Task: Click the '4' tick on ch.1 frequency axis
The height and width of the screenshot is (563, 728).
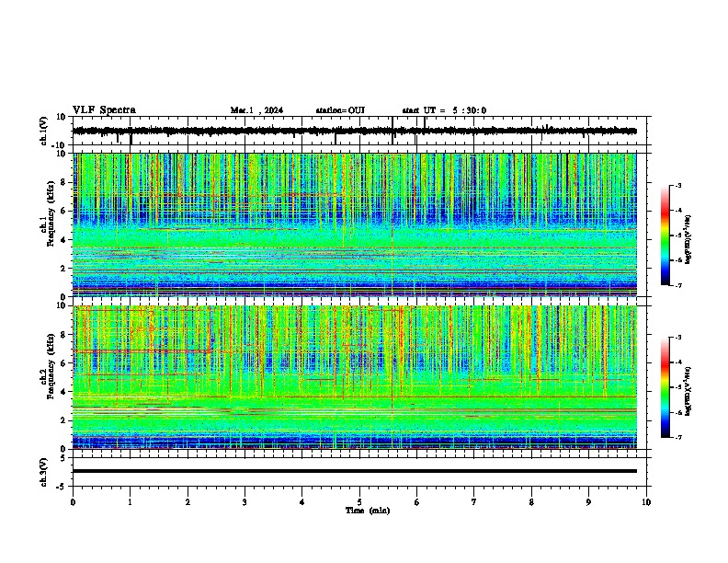Action: (64, 240)
